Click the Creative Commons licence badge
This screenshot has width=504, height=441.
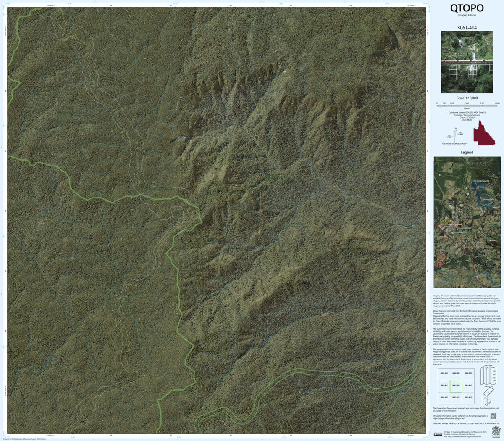pyautogui.click(x=438, y=434)
